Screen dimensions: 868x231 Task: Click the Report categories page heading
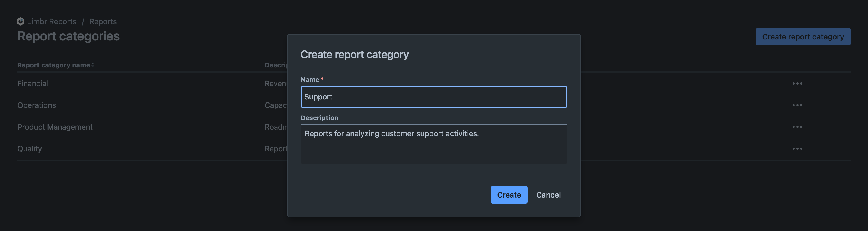[68, 36]
